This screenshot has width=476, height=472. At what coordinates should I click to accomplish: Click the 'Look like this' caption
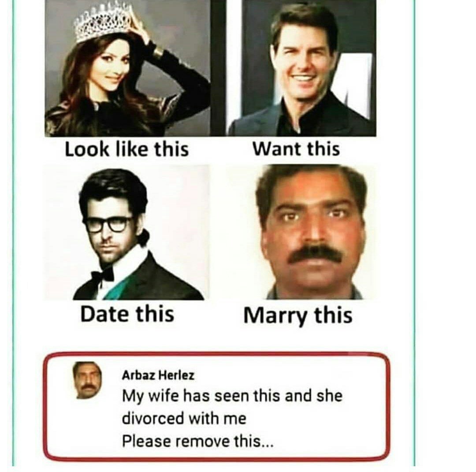126,149
